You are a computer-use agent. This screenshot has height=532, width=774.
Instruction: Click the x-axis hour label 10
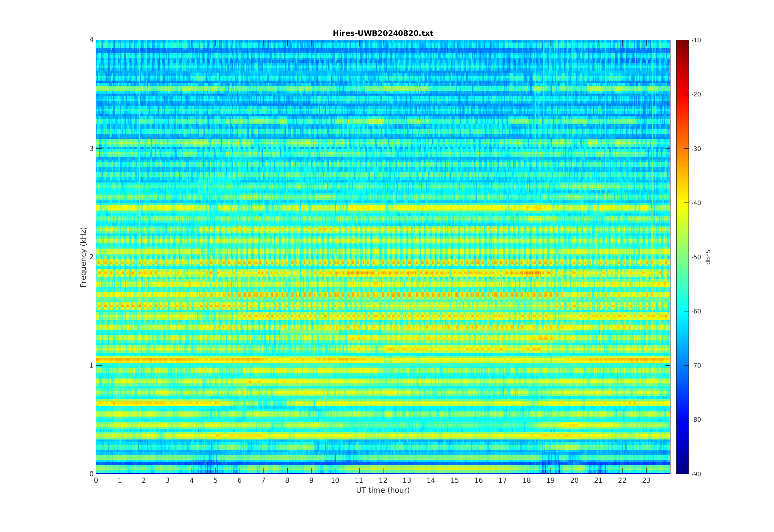[x=335, y=480]
